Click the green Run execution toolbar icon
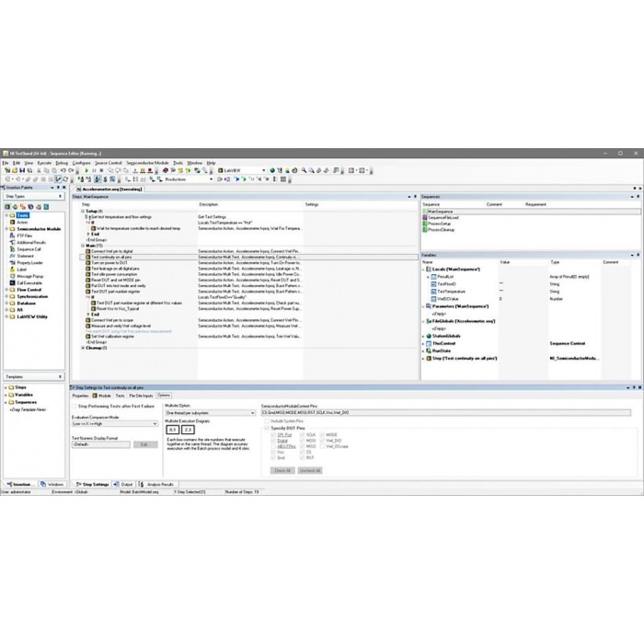The height and width of the screenshot is (644, 644). (x=86, y=170)
